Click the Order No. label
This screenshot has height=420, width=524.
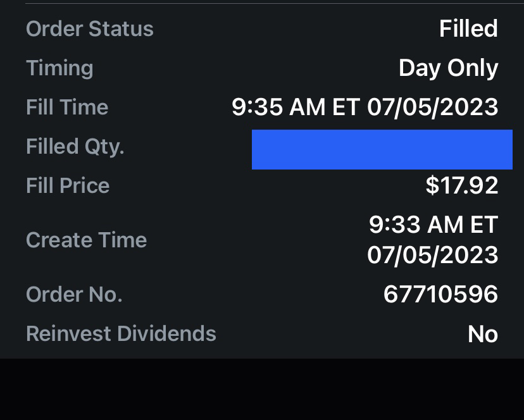coord(74,295)
